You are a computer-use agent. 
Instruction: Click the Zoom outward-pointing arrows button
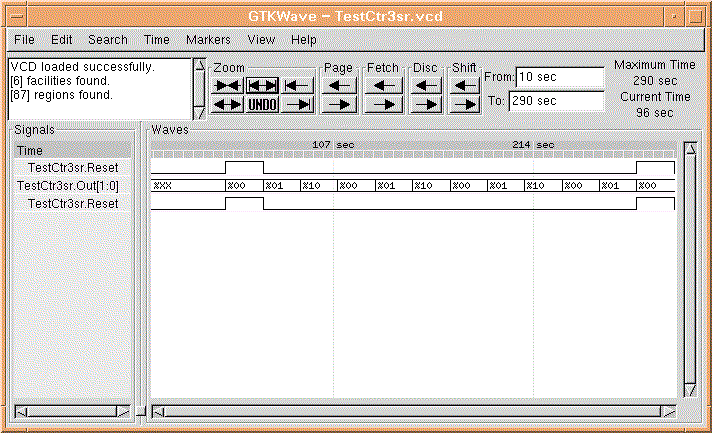coord(227,105)
